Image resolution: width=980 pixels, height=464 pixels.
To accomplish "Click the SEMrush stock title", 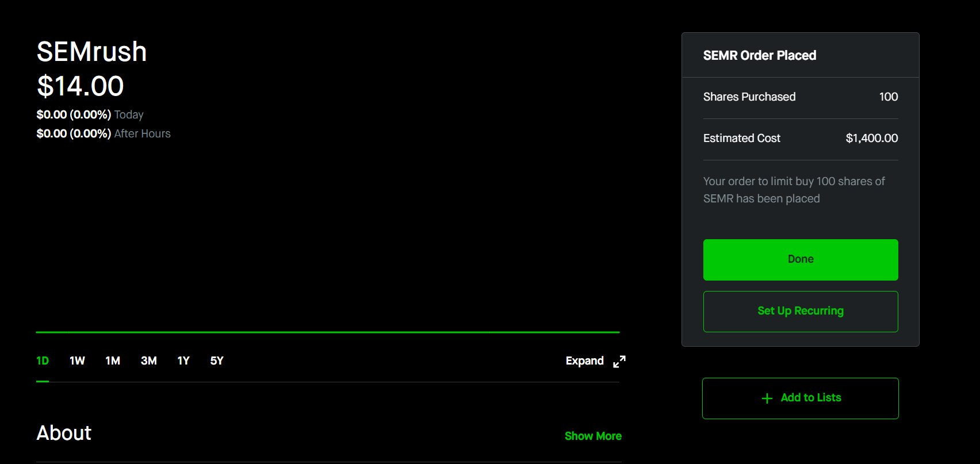I will coord(92,52).
